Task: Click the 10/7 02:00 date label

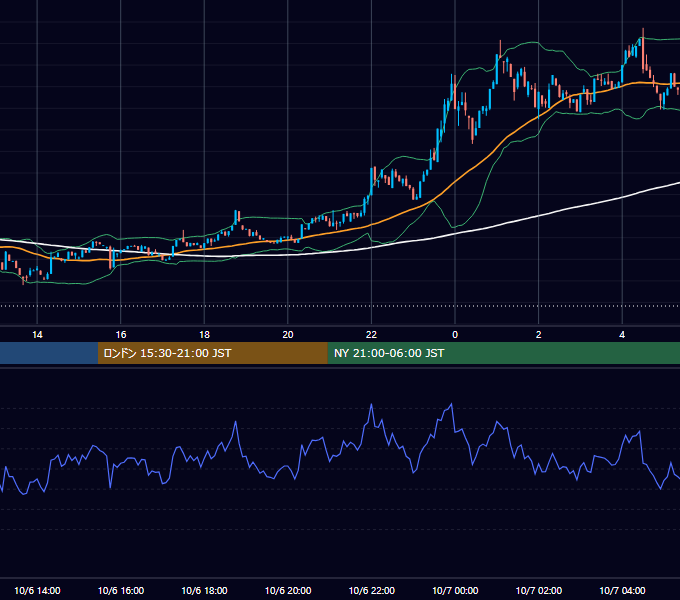Action: (x=539, y=590)
